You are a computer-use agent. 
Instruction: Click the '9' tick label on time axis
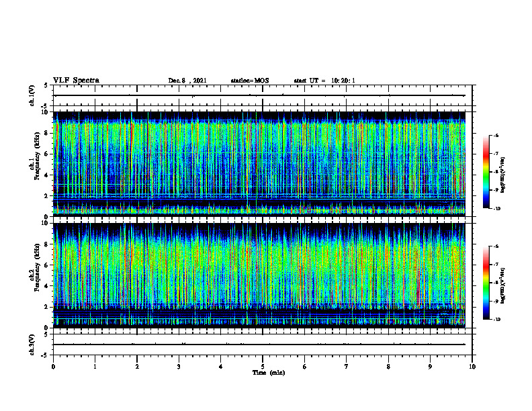click(x=430, y=367)
